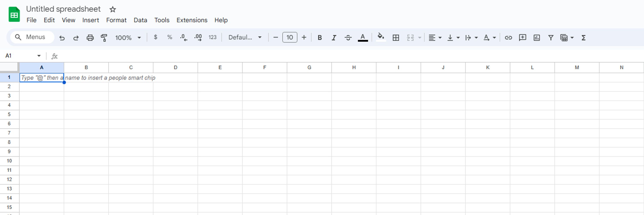The width and height of the screenshot is (644, 215).
Task: Toggle strikethrough formatting
Action: (x=348, y=38)
